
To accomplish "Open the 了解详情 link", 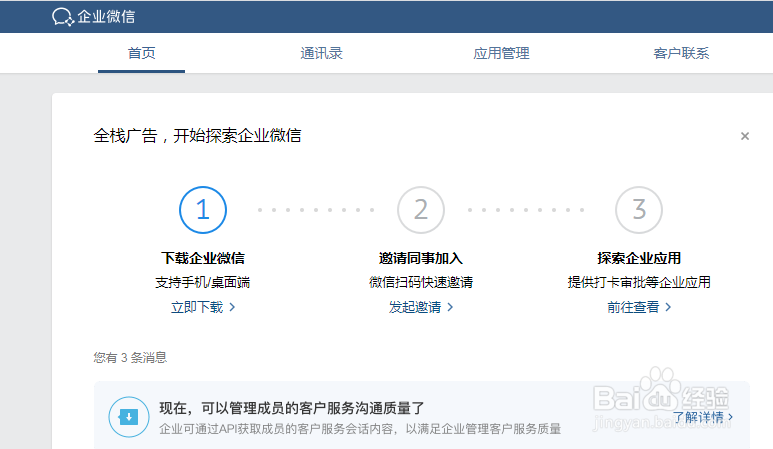I will [x=703, y=417].
